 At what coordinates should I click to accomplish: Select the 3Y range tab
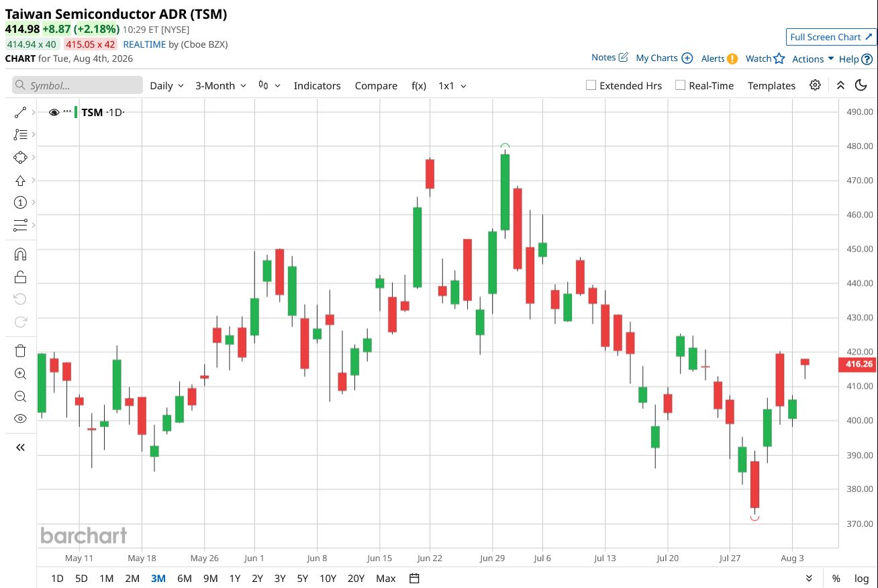pos(280,579)
